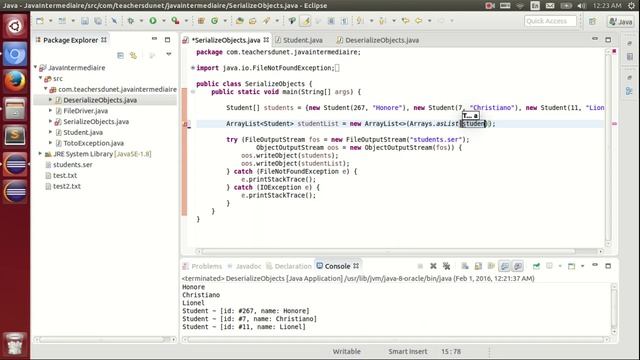Click the New file toolbar icon

click(x=39, y=21)
